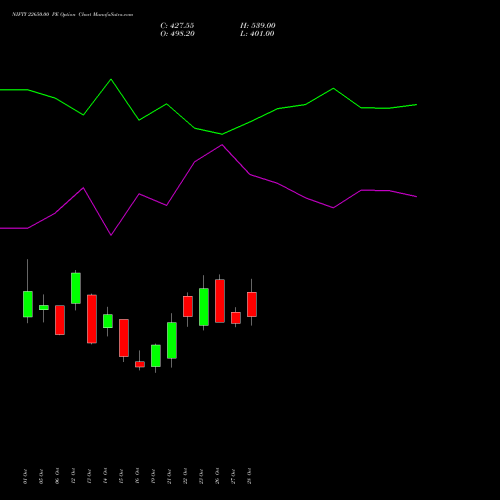
Task: Click the tall green candle above 23 Oct
Action: click(x=204, y=307)
